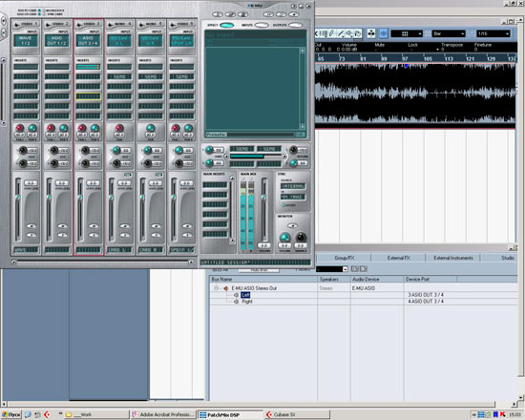Turn the teal right pan knob on the WAVE 1/2 strip
525x420 pixels.
32,128
